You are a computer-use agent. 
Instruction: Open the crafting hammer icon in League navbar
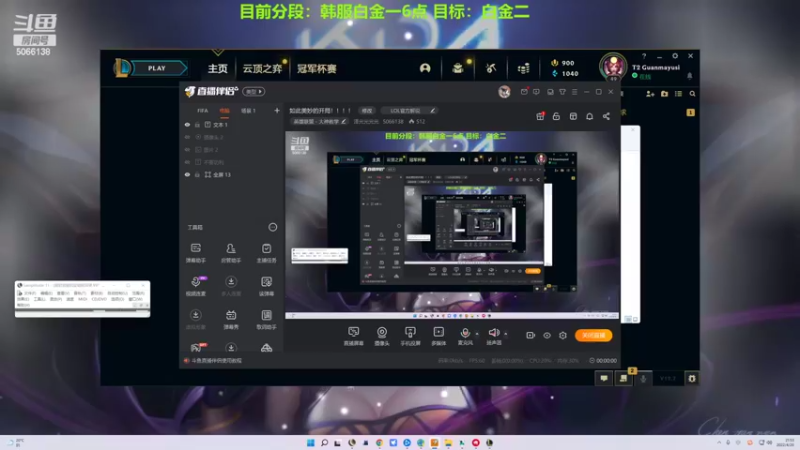491,68
